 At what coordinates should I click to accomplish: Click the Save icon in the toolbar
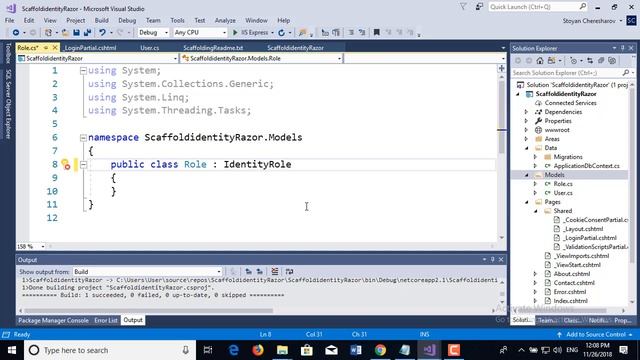coord(76,32)
